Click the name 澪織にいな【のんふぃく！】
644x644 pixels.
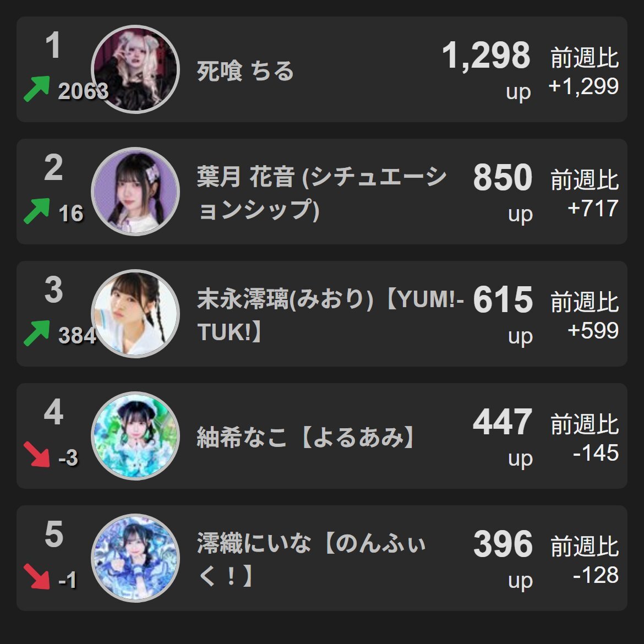tap(311, 559)
